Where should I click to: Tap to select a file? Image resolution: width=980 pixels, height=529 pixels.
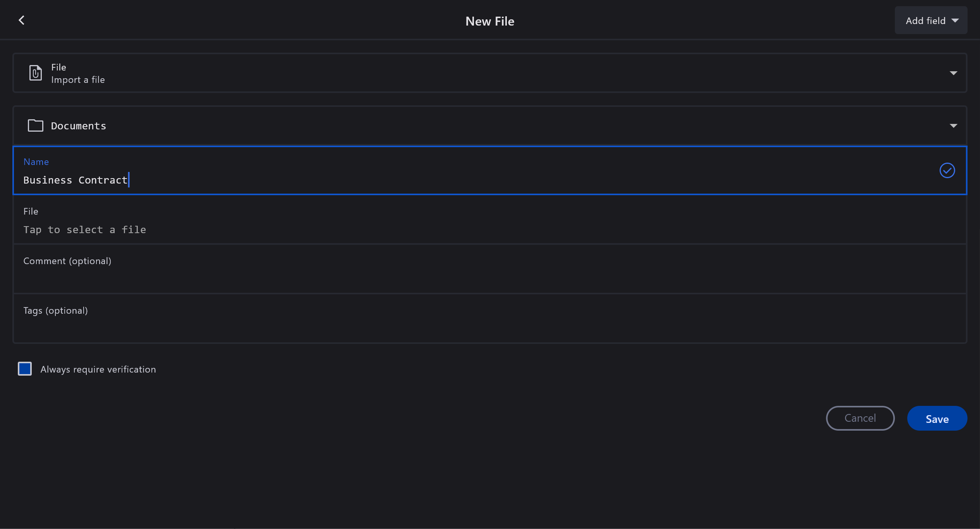(84, 230)
